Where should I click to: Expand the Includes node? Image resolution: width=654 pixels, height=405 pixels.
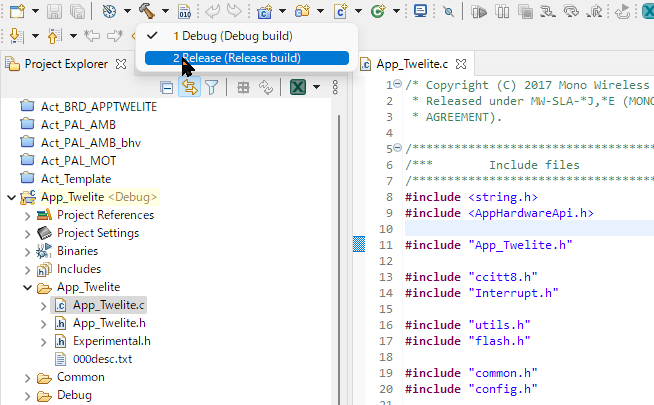[28, 270]
